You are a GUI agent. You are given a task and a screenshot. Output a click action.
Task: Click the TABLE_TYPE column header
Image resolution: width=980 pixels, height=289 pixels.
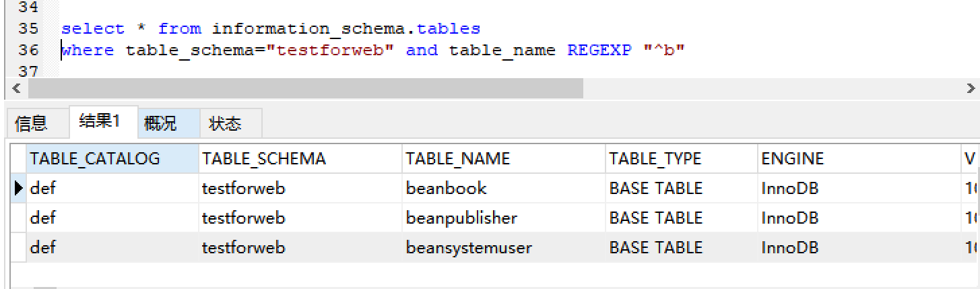coord(682,159)
